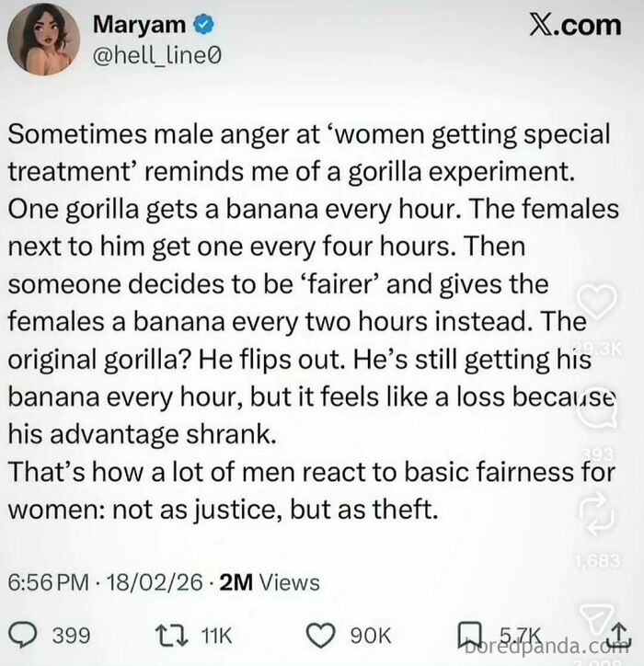Tap the share upload icon on the tweet
This screenshot has width=644, height=666.
(621, 634)
